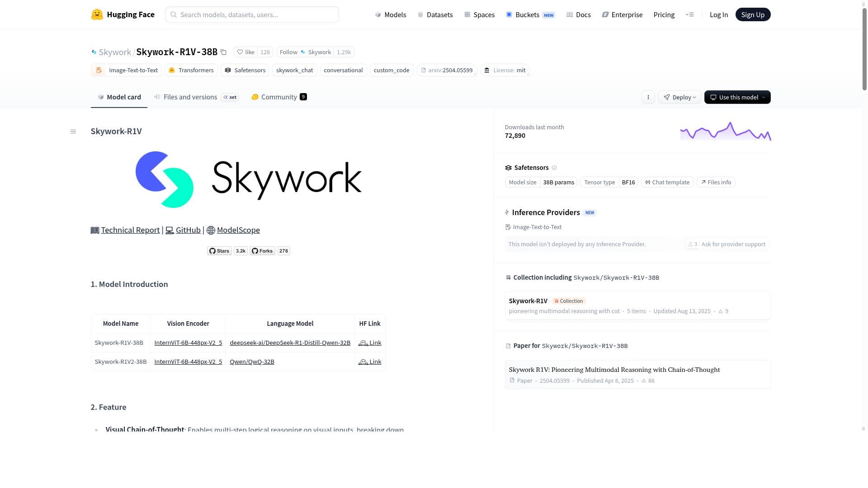Open table of contents hamburger icon
868x488 pixels.
coord(73,131)
